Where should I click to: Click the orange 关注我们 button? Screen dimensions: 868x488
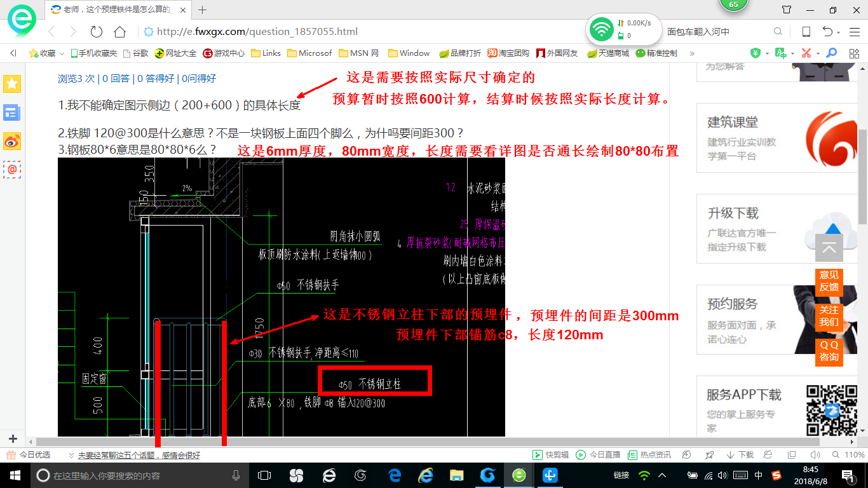tap(829, 316)
